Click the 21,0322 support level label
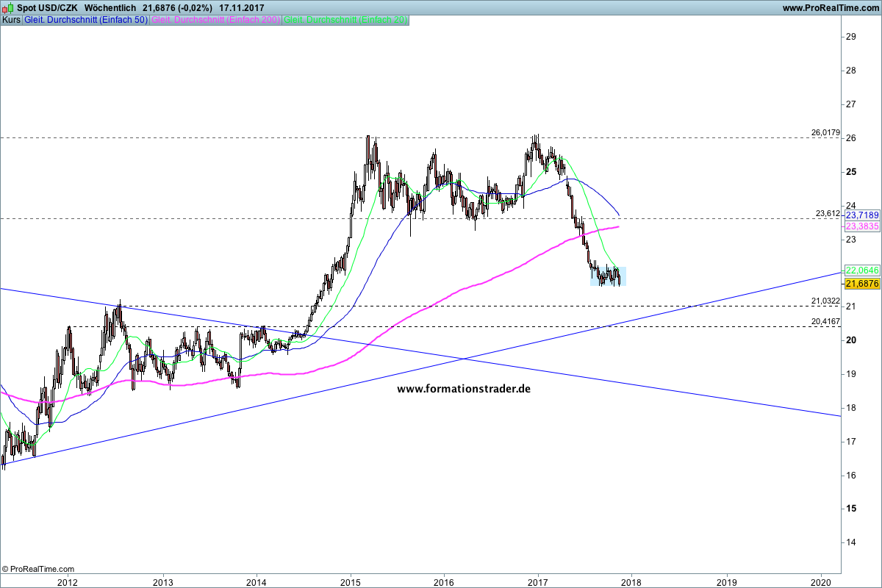 click(x=825, y=301)
